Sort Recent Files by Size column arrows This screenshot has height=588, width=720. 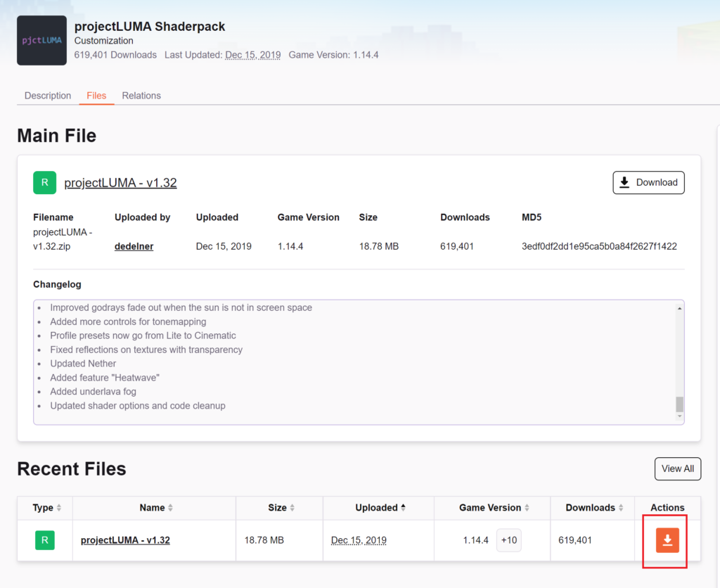(292, 508)
